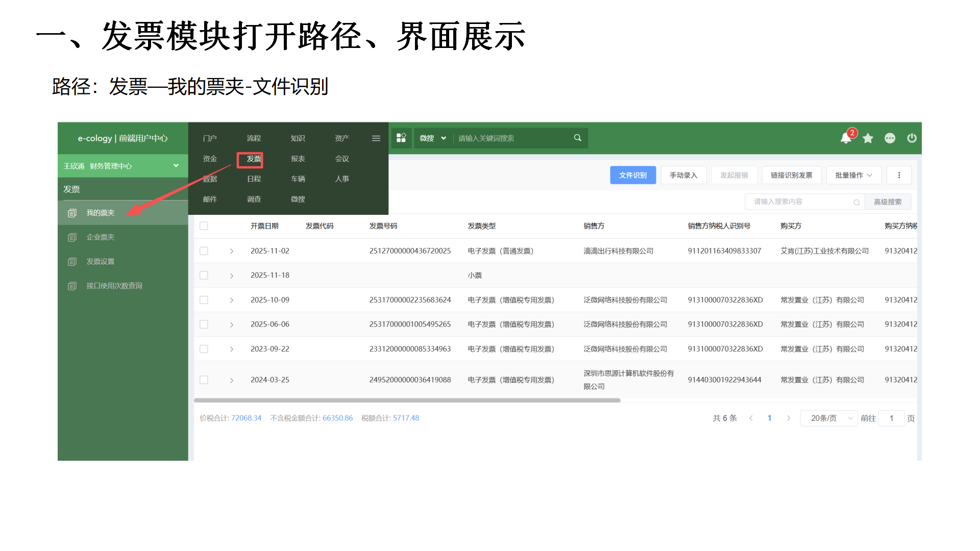
Task: Collapse the module menu with hamburger icon
Action: point(376,138)
